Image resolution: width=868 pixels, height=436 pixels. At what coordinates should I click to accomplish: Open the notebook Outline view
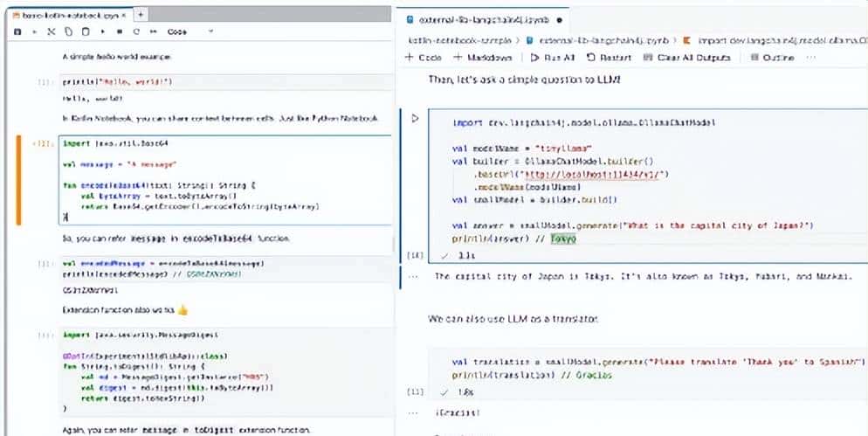coord(772,58)
